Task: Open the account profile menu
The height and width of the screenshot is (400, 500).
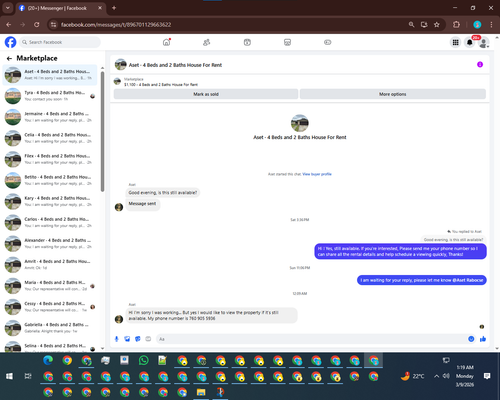Action: click(484, 42)
